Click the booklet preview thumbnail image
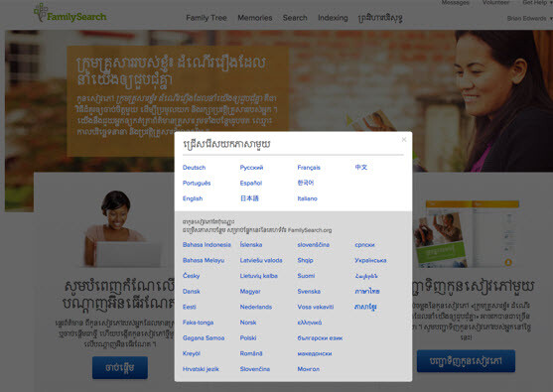The height and width of the screenshot is (392, 553). click(x=467, y=234)
